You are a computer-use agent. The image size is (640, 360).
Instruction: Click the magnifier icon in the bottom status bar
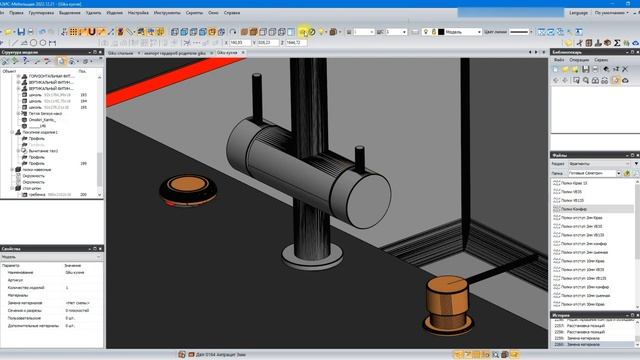point(496,355)
